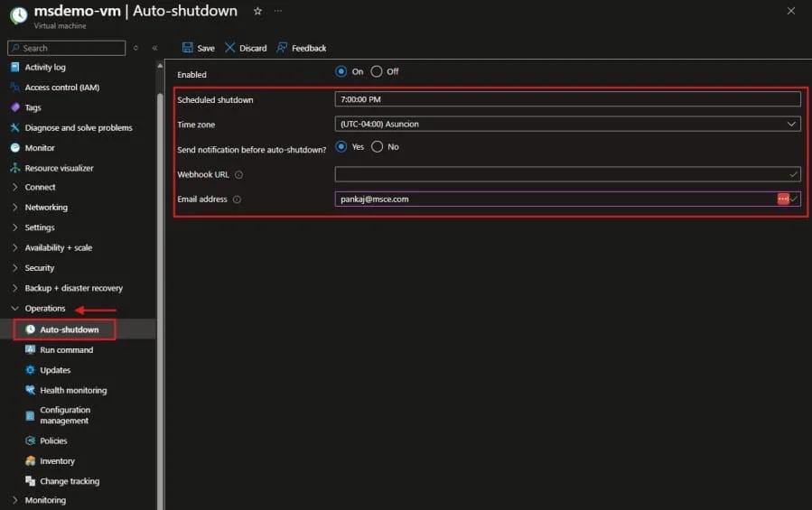This screenshot has width=812, height=510.
Task: Set Enabled to Off
Action: click(x=377, y=71)
